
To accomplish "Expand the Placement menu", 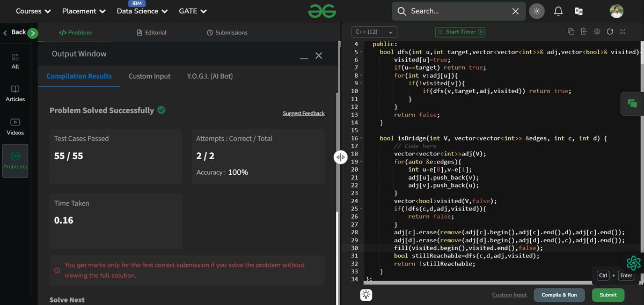I will coord(84,11).
